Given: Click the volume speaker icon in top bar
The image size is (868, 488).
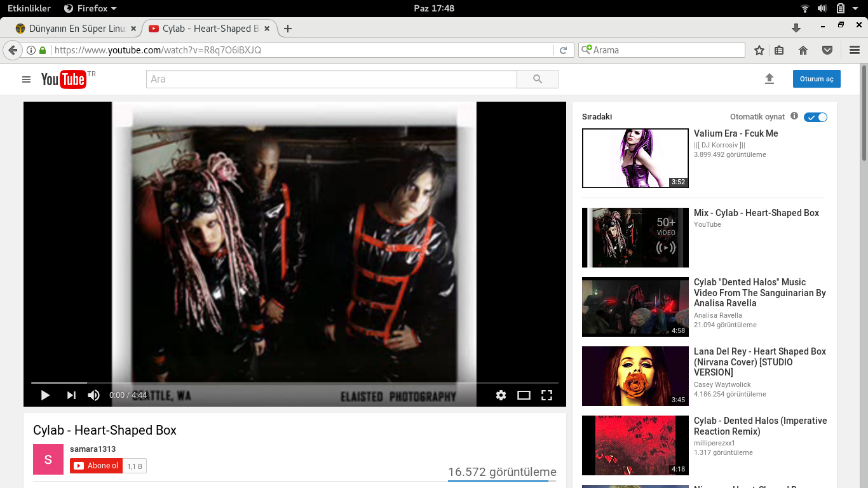Looking at the screenshot, I should (x=822, y=8).
